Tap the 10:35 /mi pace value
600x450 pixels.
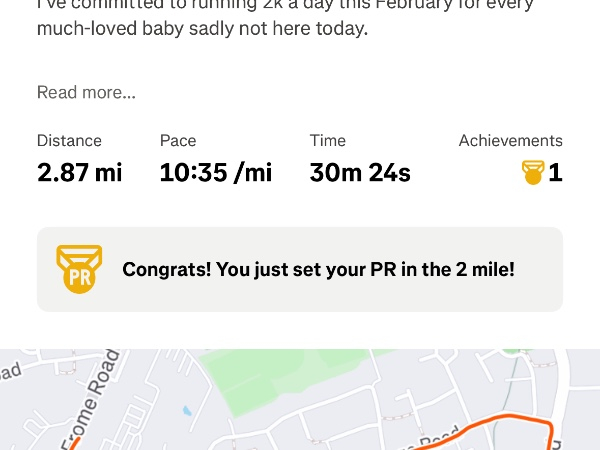(x=216, y=173)
